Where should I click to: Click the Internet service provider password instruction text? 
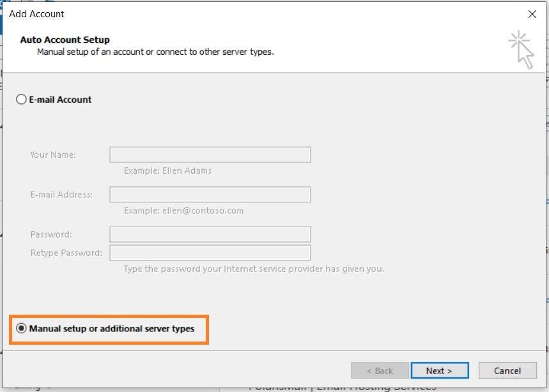point(254,268)
